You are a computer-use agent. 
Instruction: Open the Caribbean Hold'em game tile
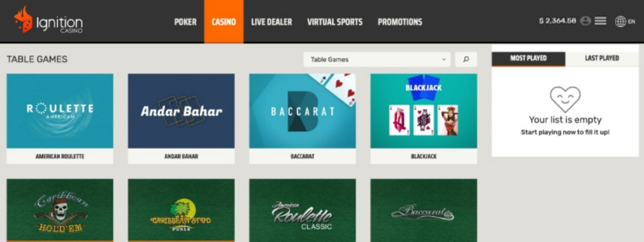[60, 210]
